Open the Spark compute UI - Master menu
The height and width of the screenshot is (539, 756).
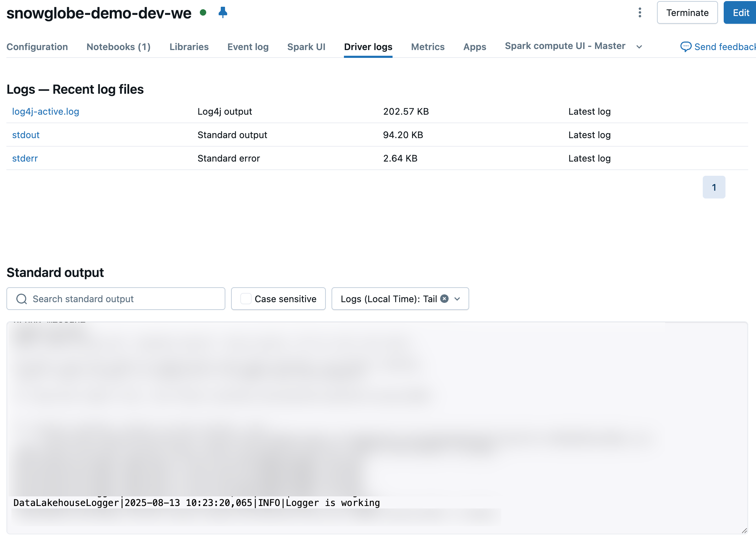point(565,46)
